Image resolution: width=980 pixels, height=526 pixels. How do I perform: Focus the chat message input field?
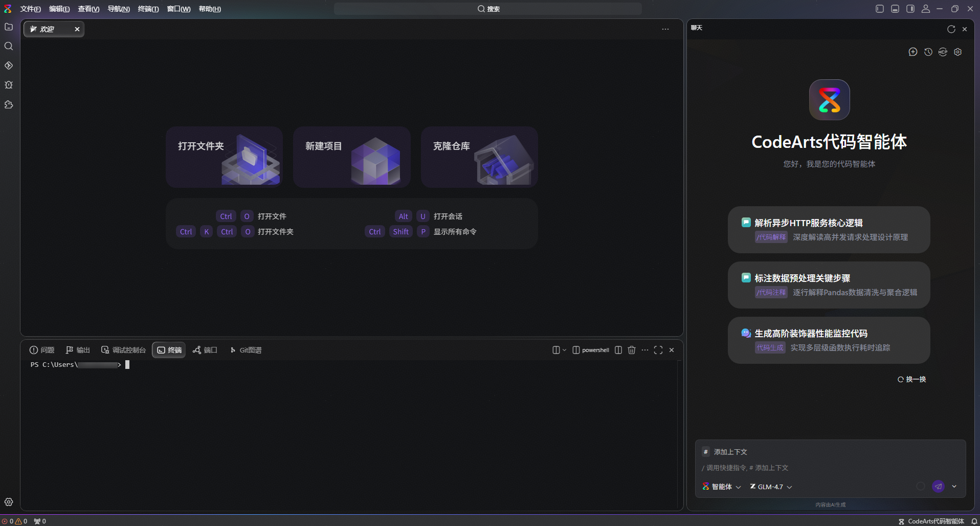coord(830,468)
